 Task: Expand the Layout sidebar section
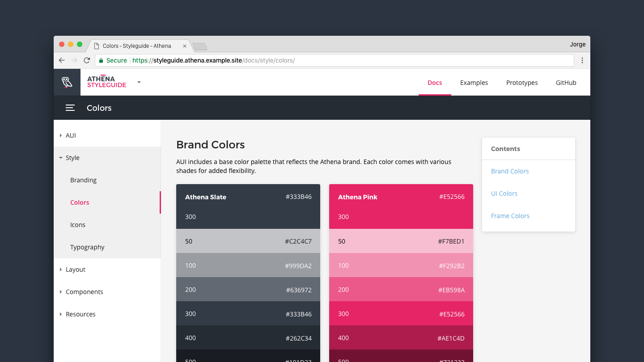61,269
